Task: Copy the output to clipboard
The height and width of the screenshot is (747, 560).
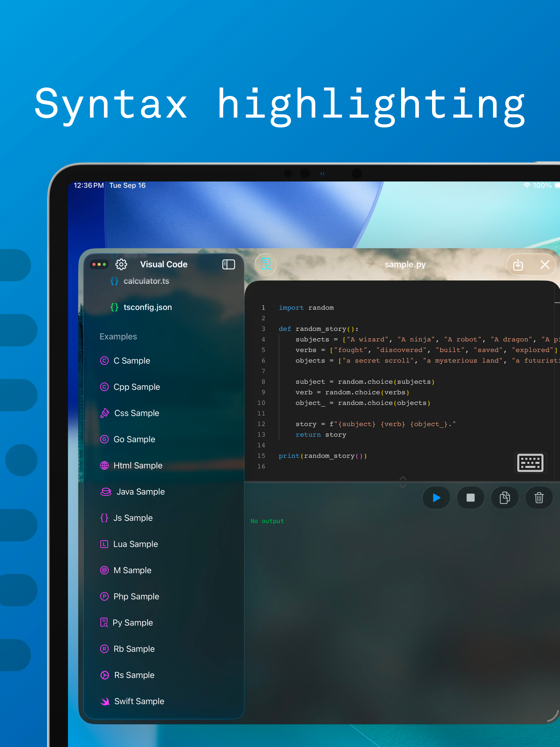Action: click(x=504, y=497)
